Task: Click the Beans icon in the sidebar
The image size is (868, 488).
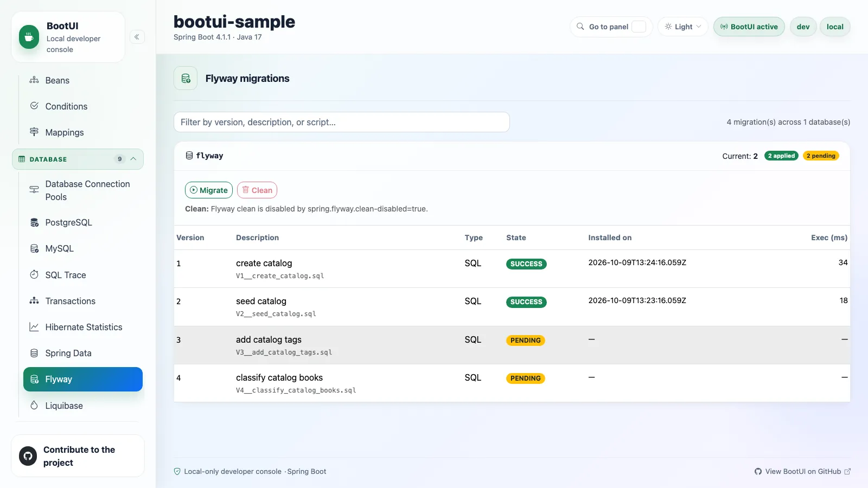Action: point(34,80)
